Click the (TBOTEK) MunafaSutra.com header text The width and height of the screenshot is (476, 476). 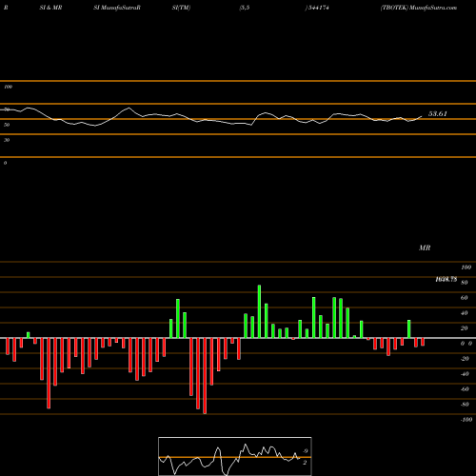(x=419, y=8)
